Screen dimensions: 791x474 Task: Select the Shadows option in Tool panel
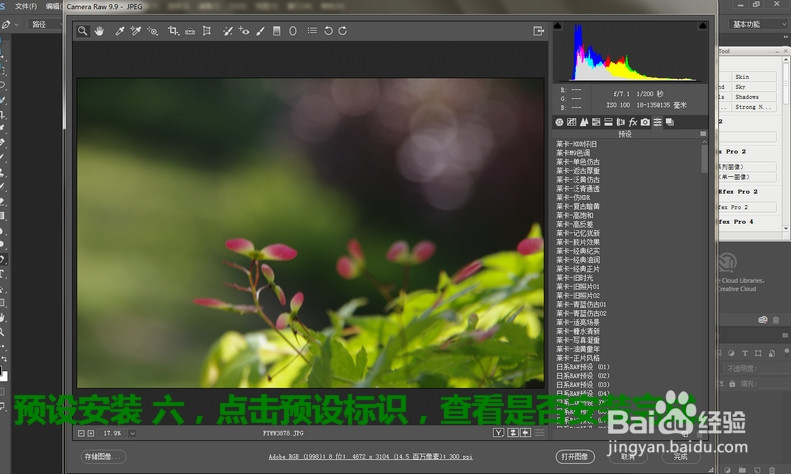click(x=754, y=97)
